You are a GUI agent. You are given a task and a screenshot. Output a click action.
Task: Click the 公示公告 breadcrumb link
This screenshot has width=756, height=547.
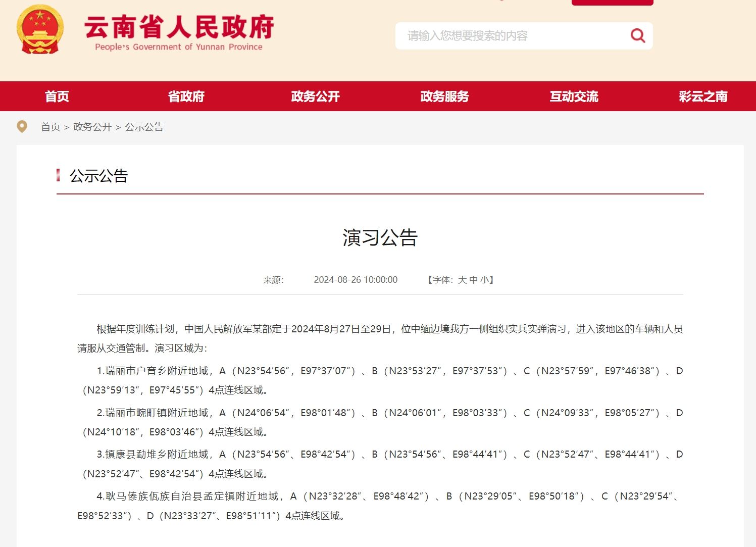(144, 127)
